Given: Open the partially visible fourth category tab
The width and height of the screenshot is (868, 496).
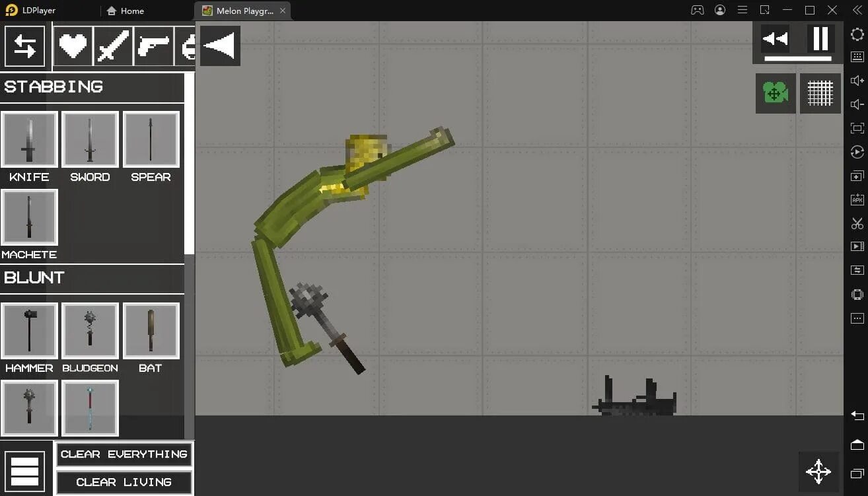Looking at the screenshot, I should click(185, 46).
